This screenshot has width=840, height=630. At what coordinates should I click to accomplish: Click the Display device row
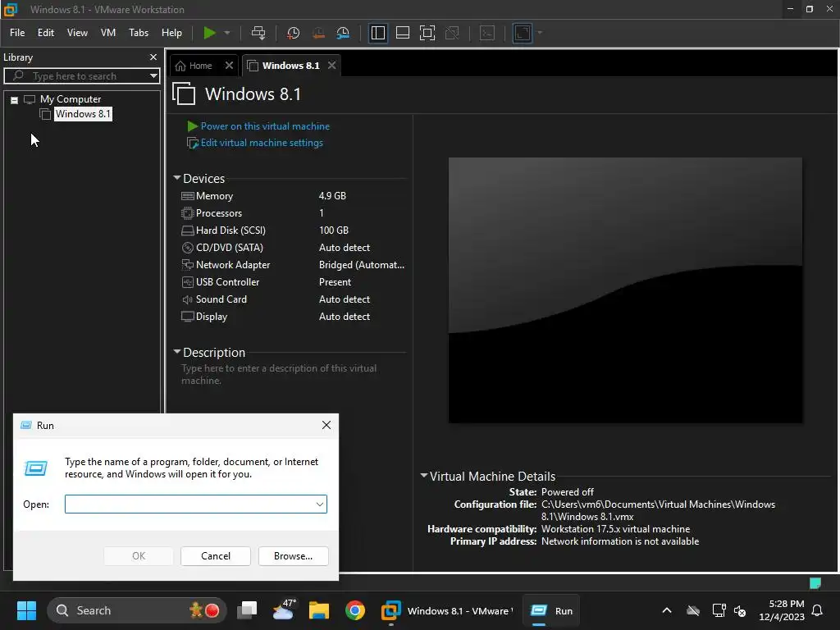pos(294,317)
